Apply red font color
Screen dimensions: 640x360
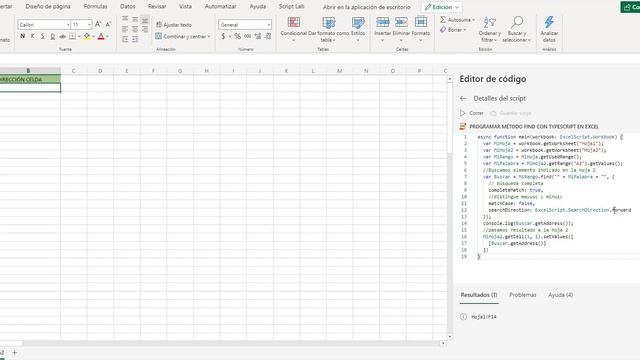[101, 36]
